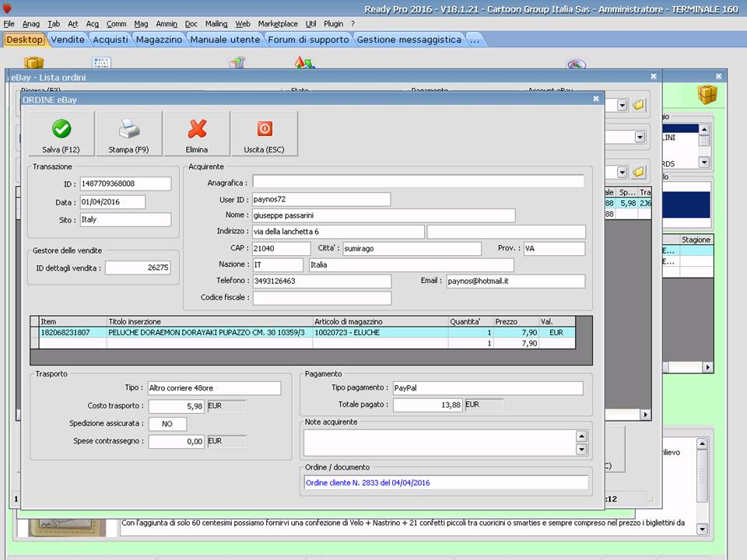Open the Plugin menu
747x560 pixels.
point(334,24)
